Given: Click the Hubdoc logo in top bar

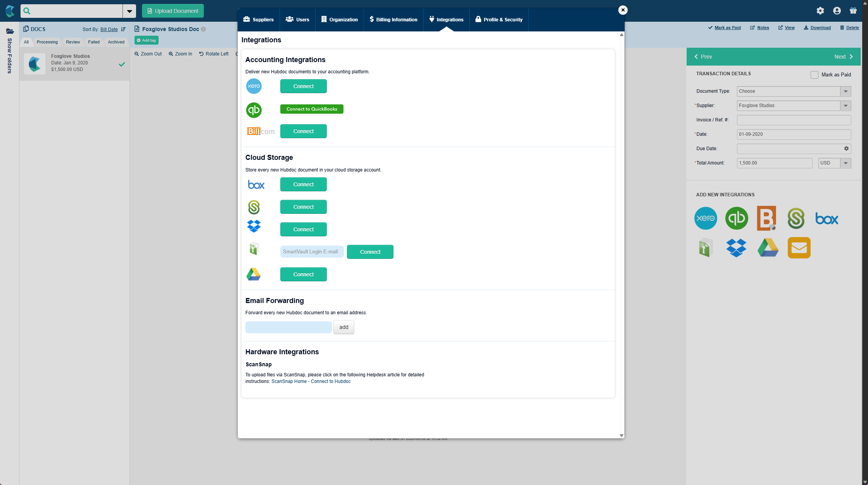Looking at the screenshot, I should pos(10,11).
